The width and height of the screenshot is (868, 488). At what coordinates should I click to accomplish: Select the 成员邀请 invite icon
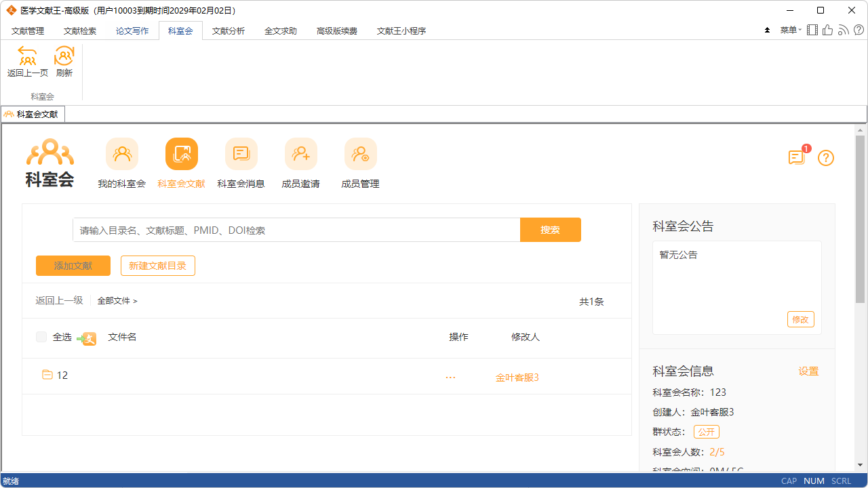(x=301, y=154)
